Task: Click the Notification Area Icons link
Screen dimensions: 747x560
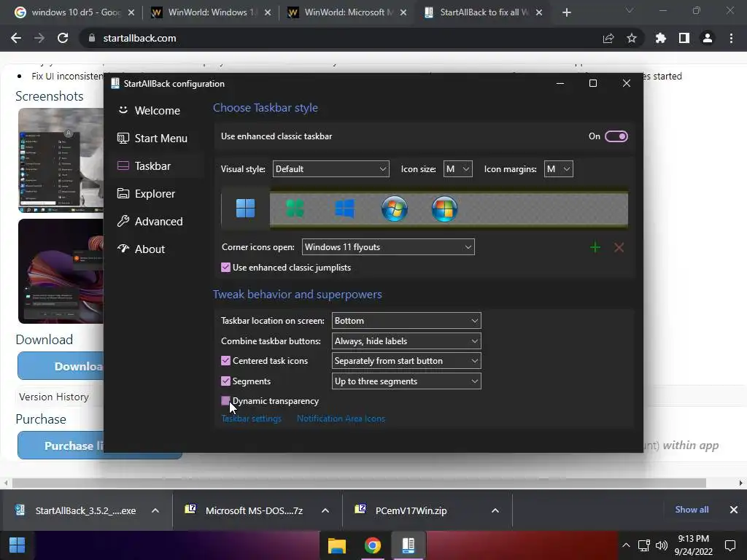Action: pyautogui.click(x=341, y=419)
